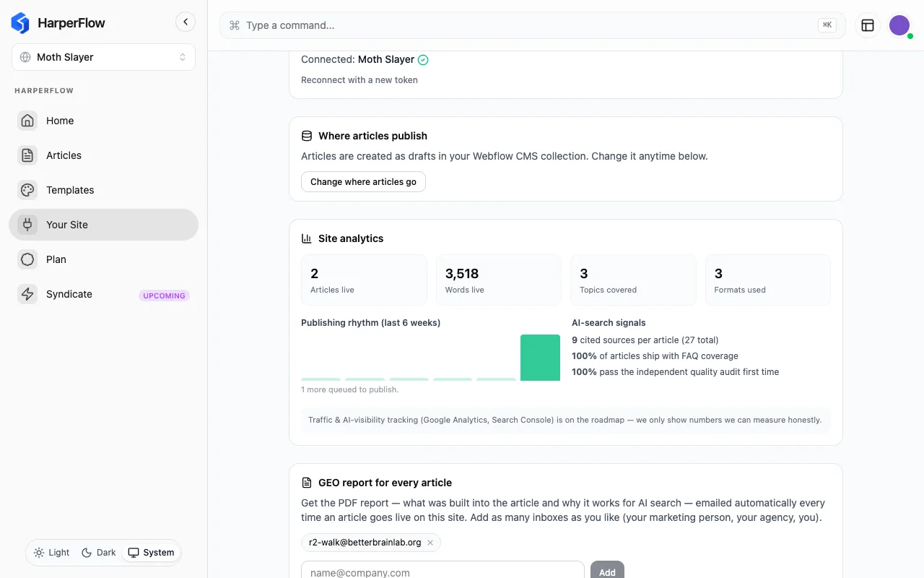
Task: Click the 3,518 Words live stat card
Action: click(x=499, y=280)
